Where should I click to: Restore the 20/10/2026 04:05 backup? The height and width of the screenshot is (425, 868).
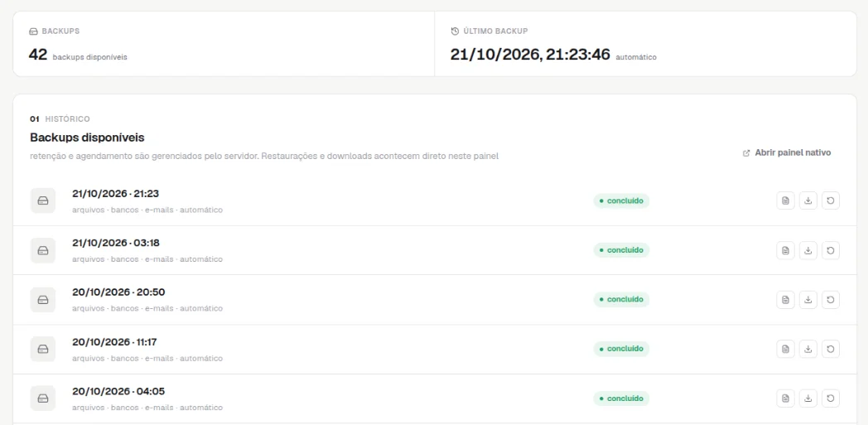(831, 398)
